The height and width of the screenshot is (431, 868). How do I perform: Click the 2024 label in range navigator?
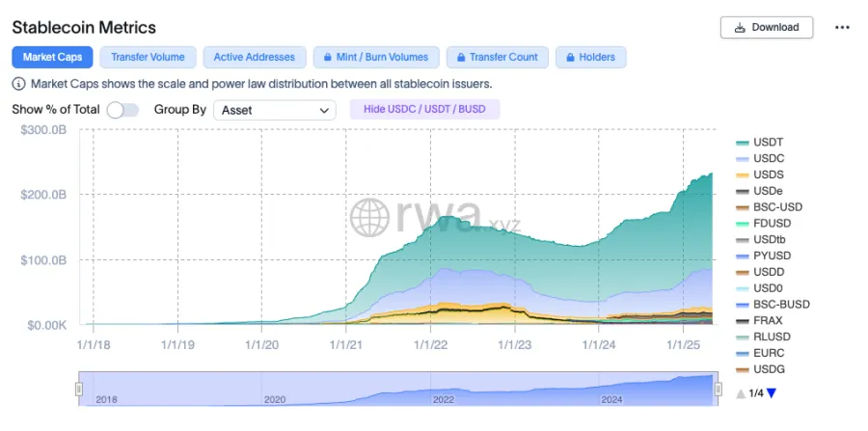pos(611,399)
